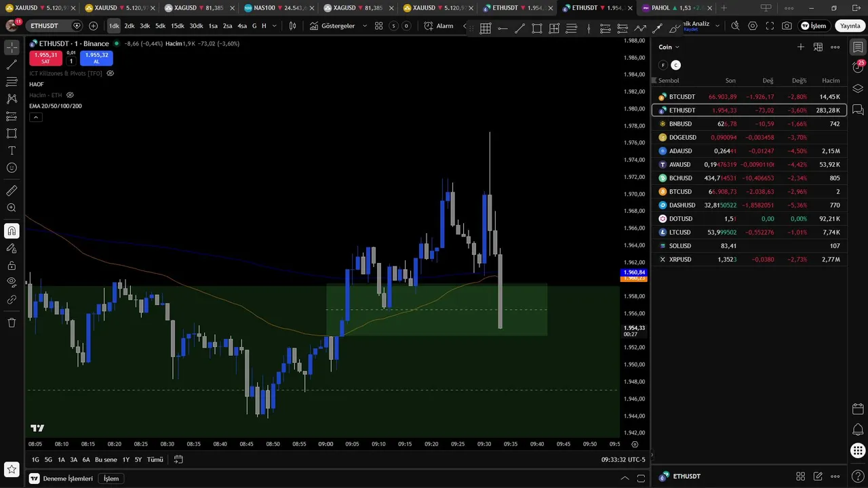Open the candlestick chart type selector
Screen dimensions: 868x488
tap(292, 26)
